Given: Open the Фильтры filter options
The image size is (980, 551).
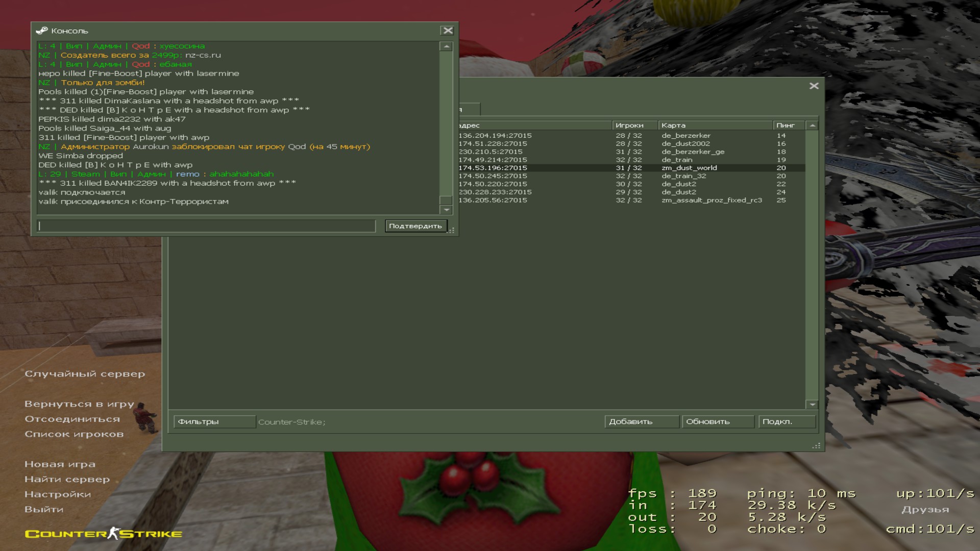Looking at the screenshot, I should 214,421.
